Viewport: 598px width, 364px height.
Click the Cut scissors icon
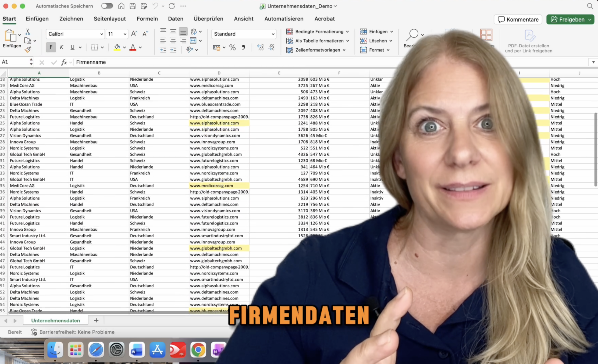pos(28,32)
